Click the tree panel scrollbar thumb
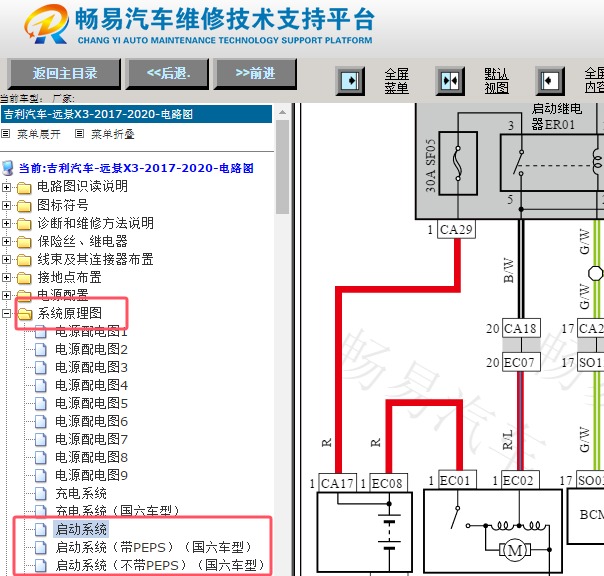604x576 pixels. (283, 167)
